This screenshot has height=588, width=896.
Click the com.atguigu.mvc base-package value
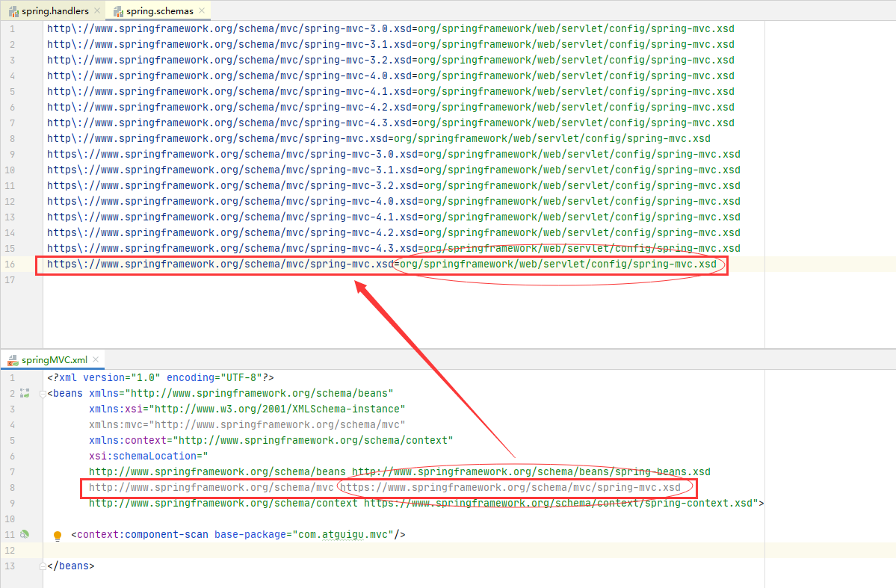pyautogui.click(x=343, y=535)
